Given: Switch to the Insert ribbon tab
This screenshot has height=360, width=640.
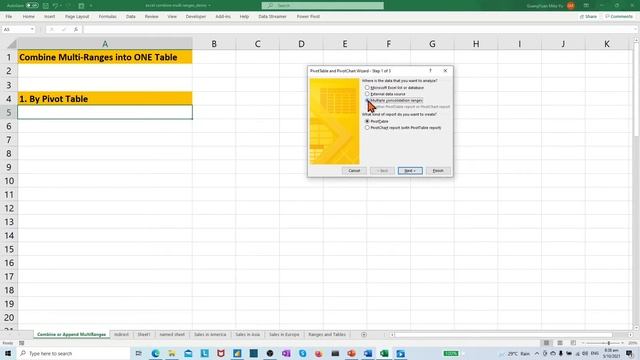Looking at the screenshot, I should 50,16.
